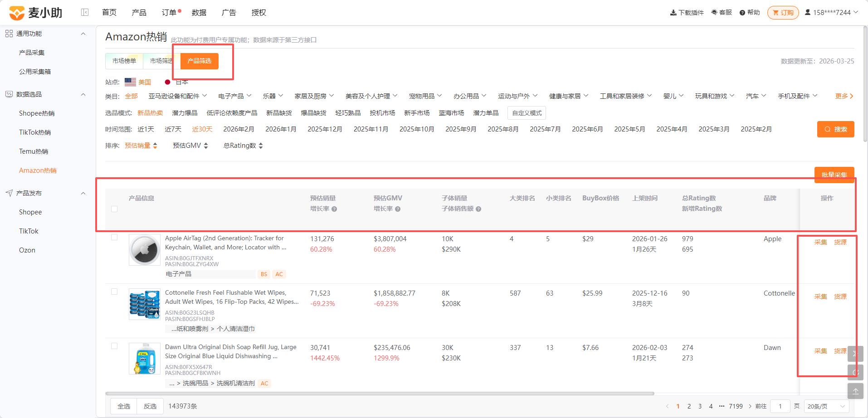Open Shopee热销 in the sidebar
The width and height of the screenshot is (868, 418).
click(x=37, y=113)
